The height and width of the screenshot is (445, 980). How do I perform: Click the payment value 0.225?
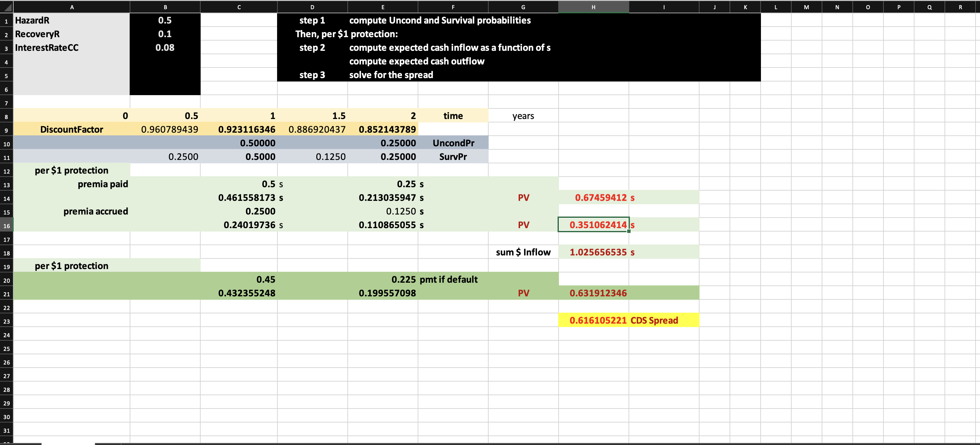pyautogui.click(x=382, y=279)
